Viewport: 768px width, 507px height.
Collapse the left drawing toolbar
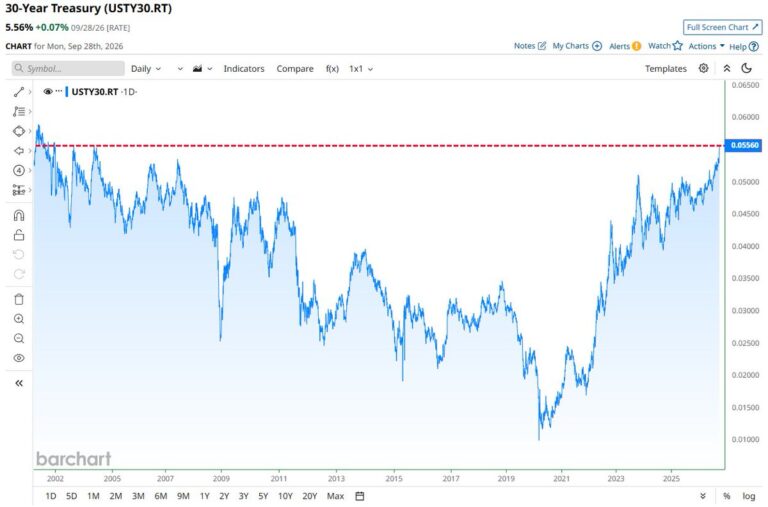19,383
